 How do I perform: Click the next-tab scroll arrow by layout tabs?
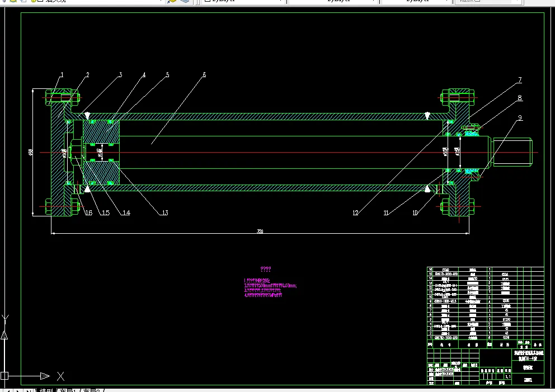[18, 390]
